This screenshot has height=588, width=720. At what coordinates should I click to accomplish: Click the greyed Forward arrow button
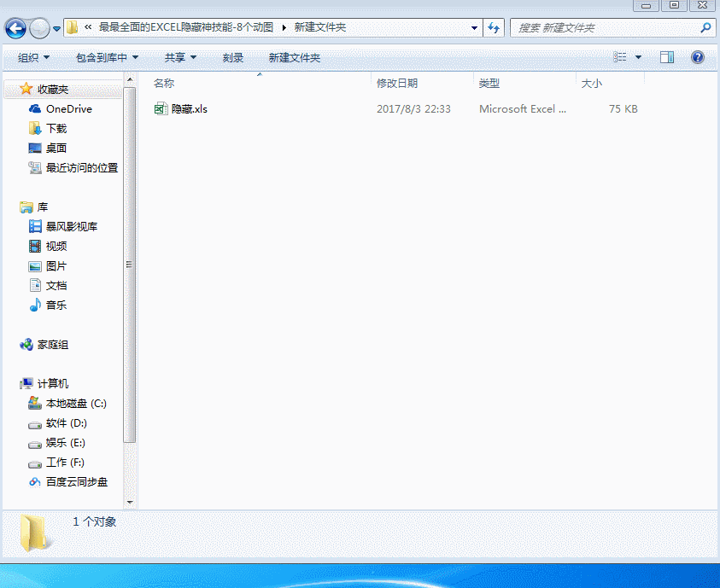pos(39,28)
